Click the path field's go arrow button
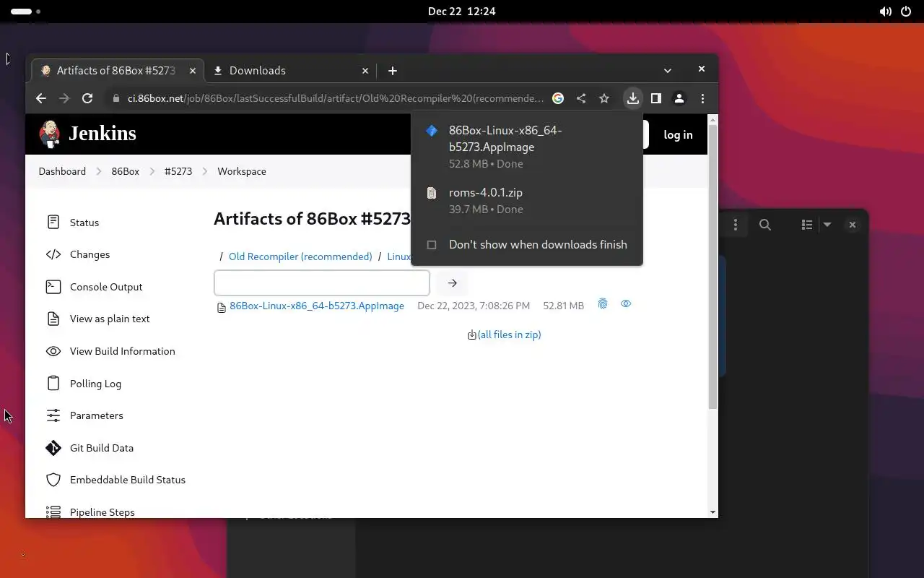 [x=453, y=283]
